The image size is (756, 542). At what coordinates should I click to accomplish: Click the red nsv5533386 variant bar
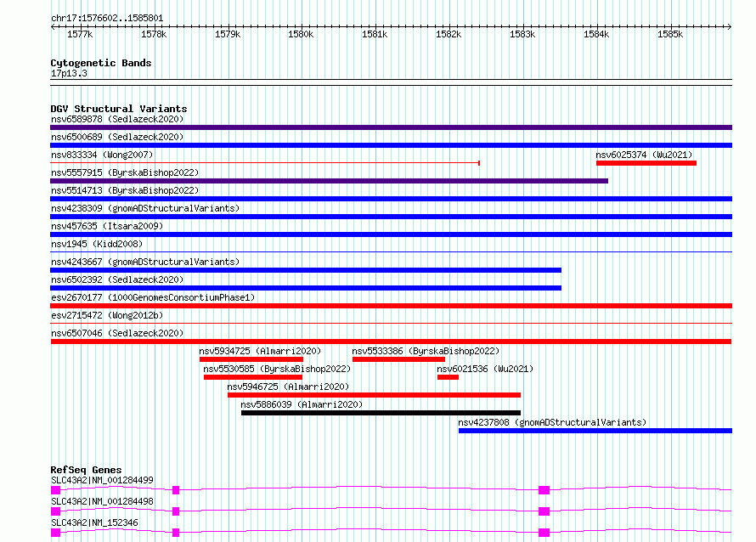(398, 359)
